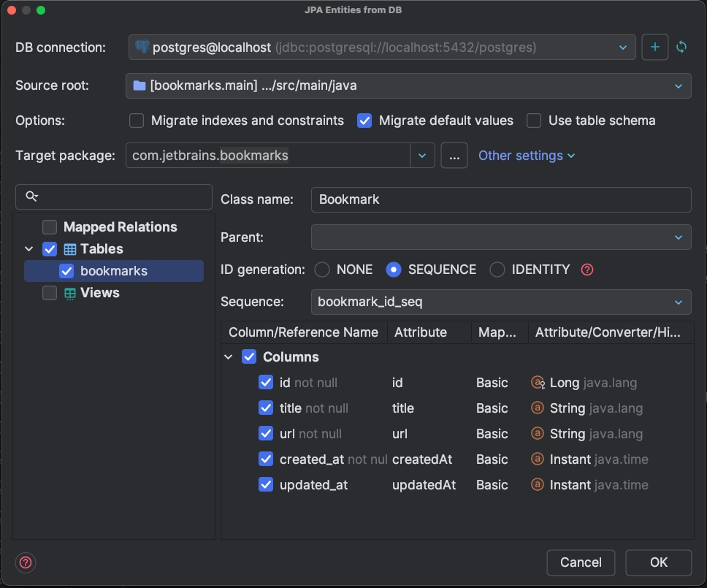Enable Use table schema checkbox
Image resolution: width=707 pixels, height=588 pixels.
[534, 121]
